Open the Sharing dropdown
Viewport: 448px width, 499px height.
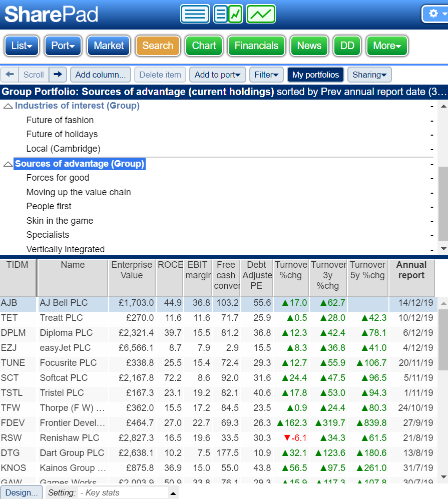[x=369, y=75]
